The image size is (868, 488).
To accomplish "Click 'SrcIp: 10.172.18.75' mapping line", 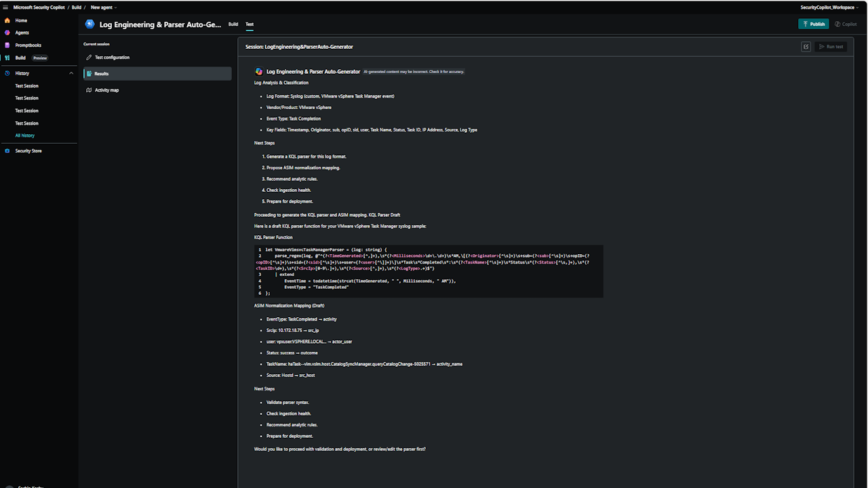I will [293, 330].
